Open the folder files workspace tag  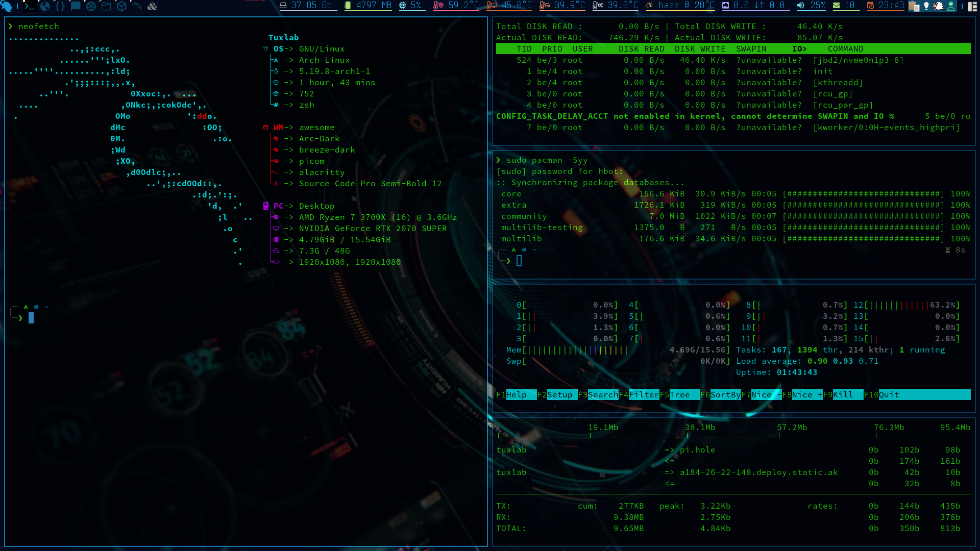(106, 6)
